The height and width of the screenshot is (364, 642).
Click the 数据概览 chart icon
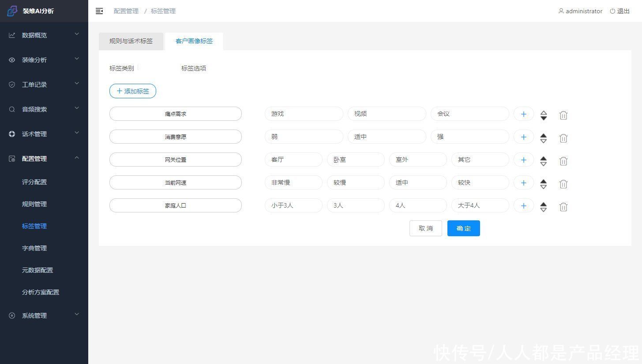pos(12,35)
